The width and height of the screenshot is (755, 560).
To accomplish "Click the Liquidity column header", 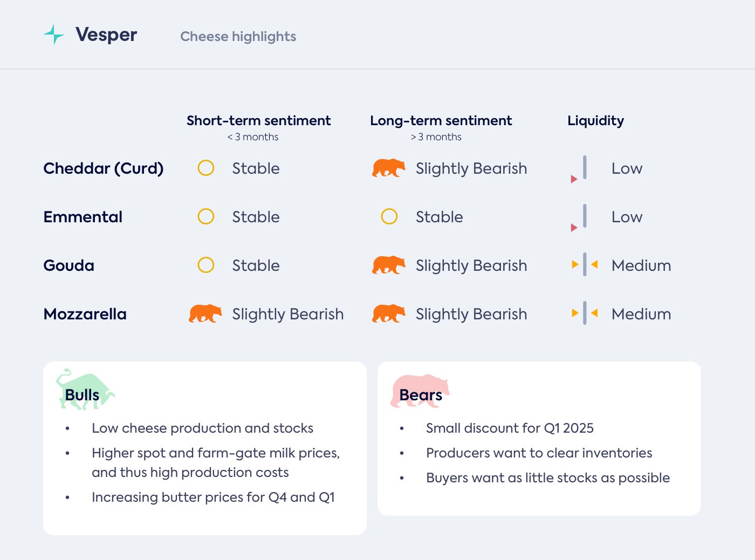I will (x=595, y=121).
